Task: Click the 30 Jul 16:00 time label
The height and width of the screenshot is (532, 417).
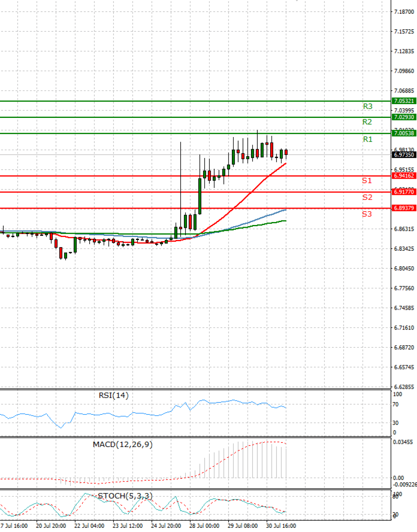Action: click(x=281, y=526)
